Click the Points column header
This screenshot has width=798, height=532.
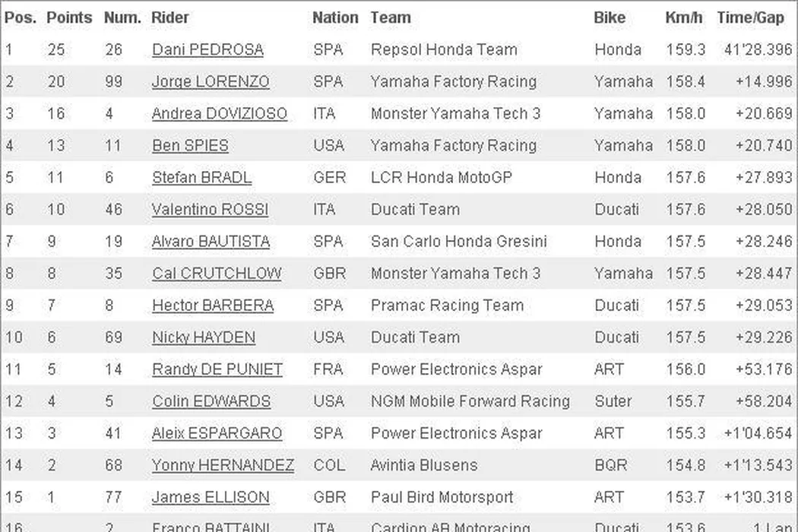[x=69, y=17]
